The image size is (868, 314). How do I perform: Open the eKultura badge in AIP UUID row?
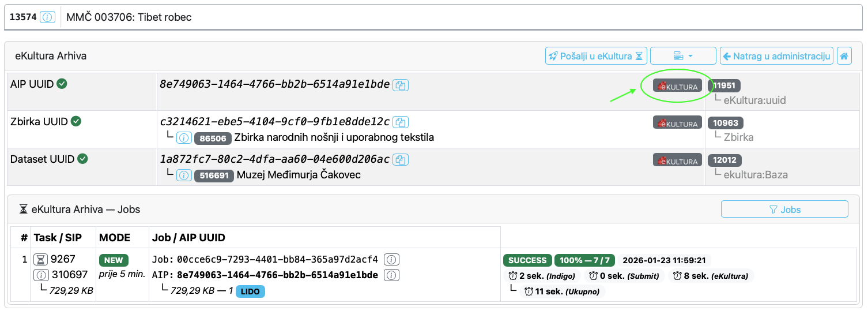677,86
